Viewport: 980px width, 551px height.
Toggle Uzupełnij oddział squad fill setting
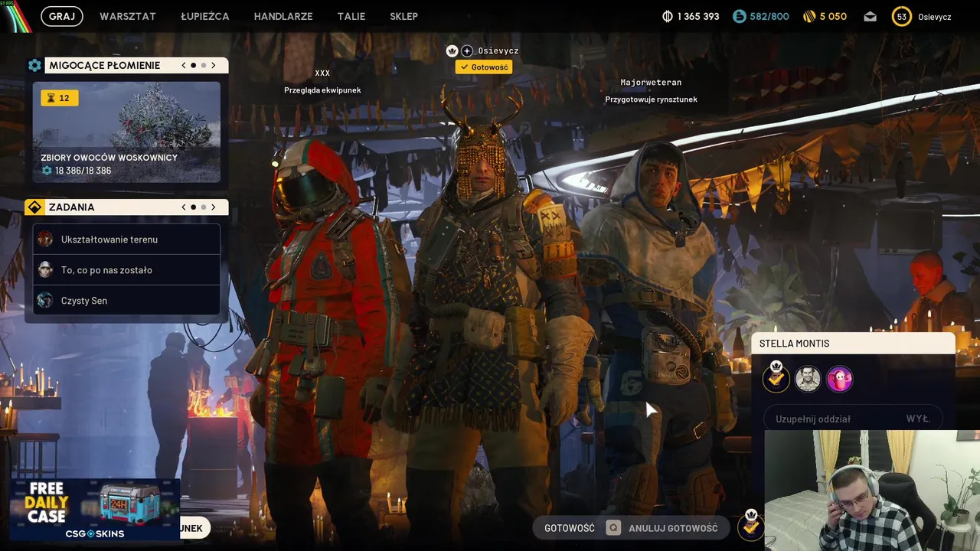click(x=853, y=419)
